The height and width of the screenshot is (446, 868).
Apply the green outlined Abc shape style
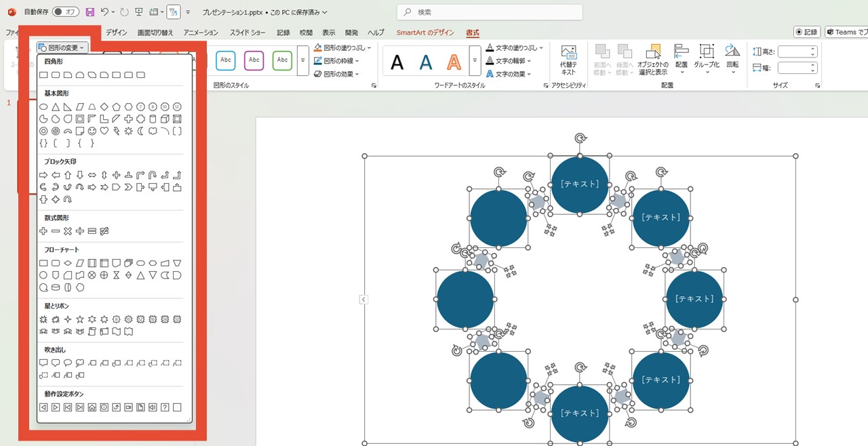pos(283,61)
